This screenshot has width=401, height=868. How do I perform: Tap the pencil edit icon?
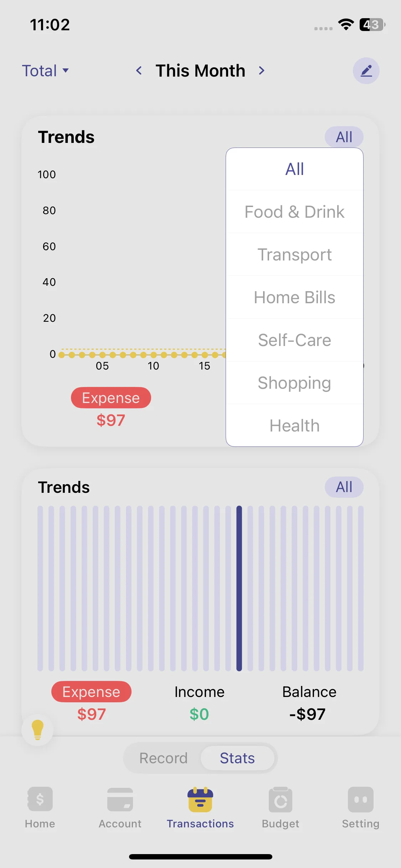tap(366, 71)
